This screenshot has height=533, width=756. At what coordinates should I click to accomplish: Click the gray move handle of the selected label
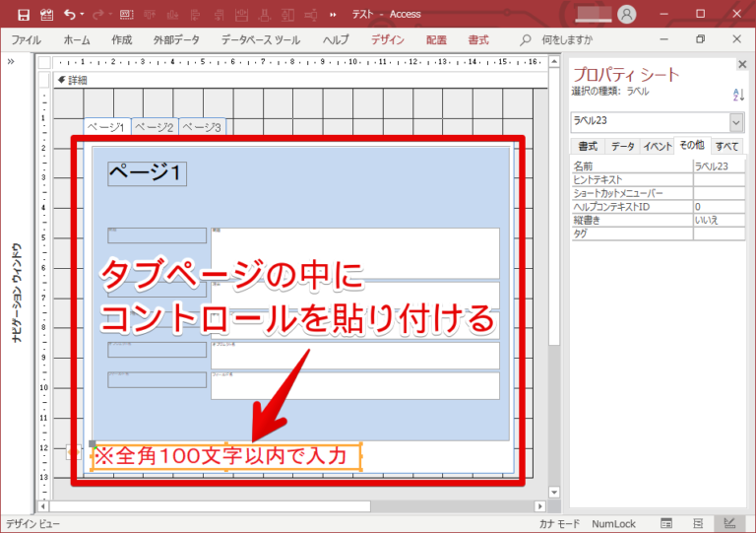click(93, 443)
